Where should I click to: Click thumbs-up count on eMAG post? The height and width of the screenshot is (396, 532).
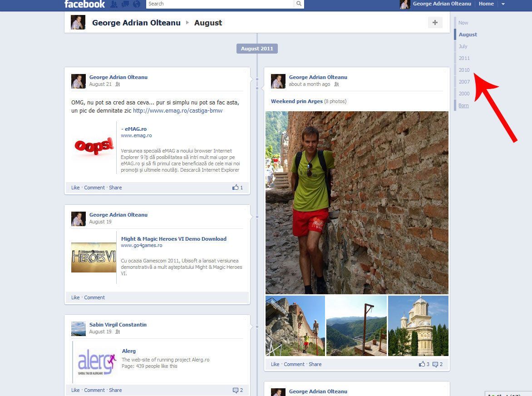pyautogui.click(x=237, y=187)
